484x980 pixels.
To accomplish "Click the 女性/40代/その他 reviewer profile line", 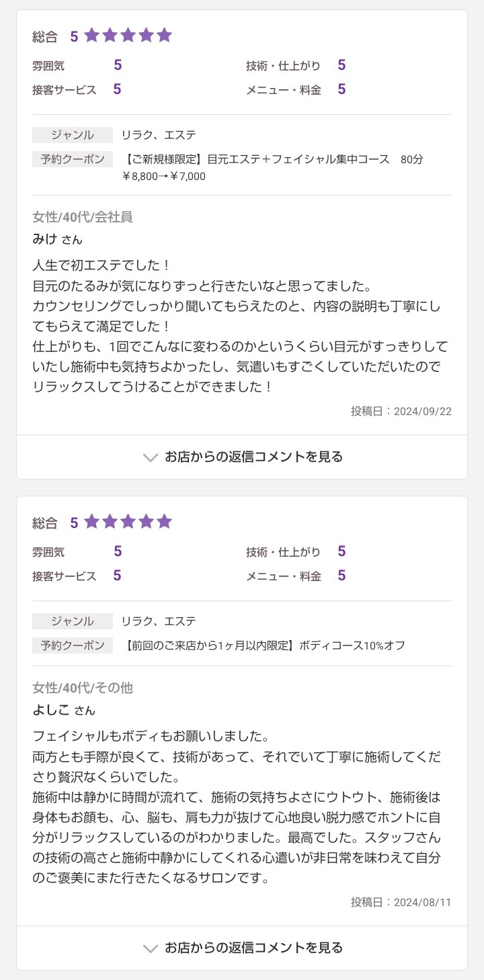I will [x=83, y=688].
